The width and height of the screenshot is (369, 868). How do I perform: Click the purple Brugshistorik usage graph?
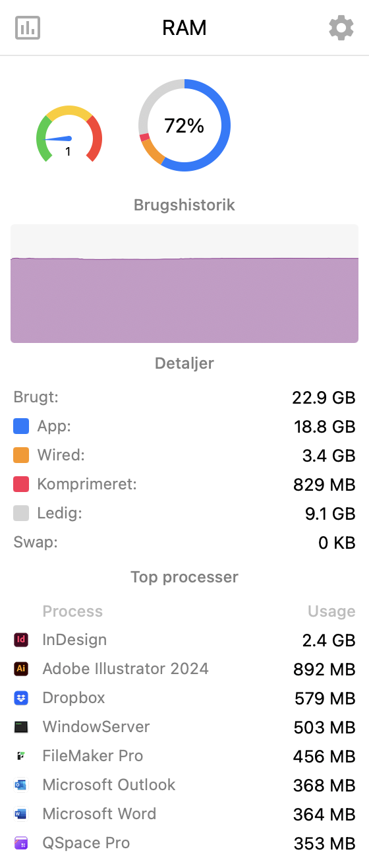coord(184,284)
